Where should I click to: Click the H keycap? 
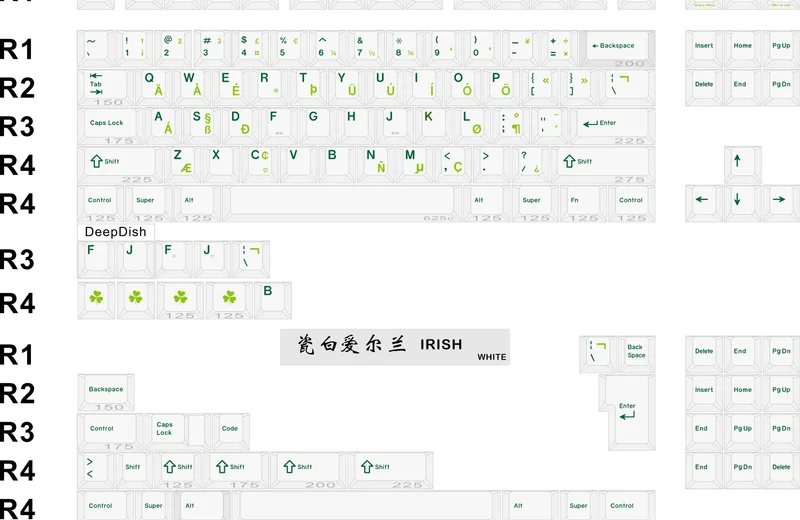point(357,126)
